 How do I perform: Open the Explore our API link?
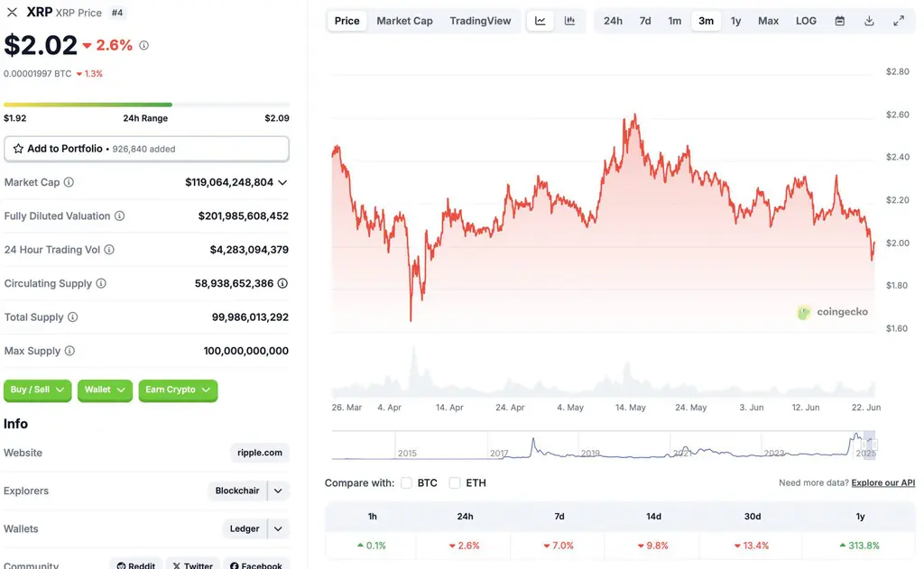(x=882, y=482)
